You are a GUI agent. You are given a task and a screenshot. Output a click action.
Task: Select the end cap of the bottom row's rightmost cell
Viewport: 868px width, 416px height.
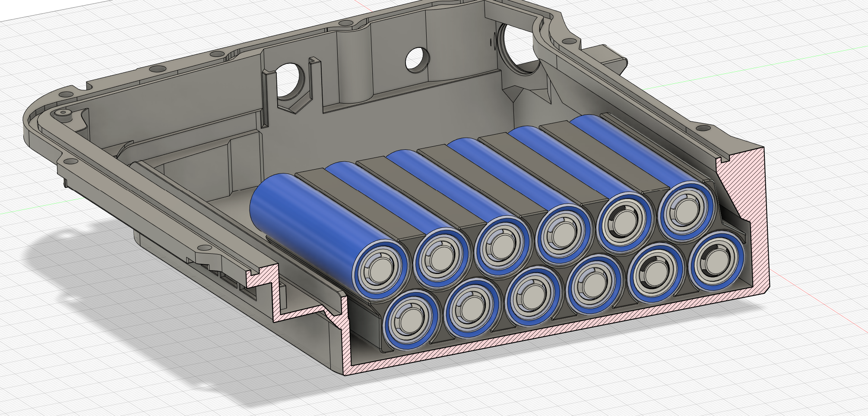tap(717, 261)
